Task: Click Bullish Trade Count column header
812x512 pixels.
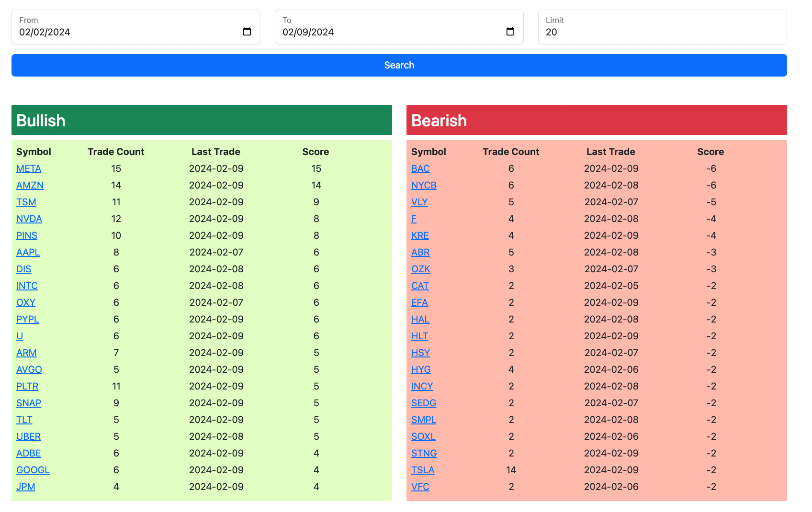Action: point(116,152)
